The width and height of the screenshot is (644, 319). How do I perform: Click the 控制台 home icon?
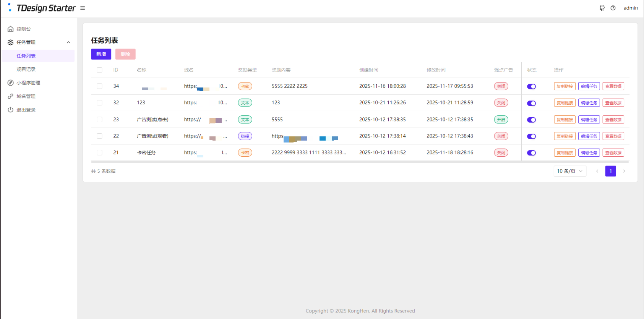(x=11, y=29)
